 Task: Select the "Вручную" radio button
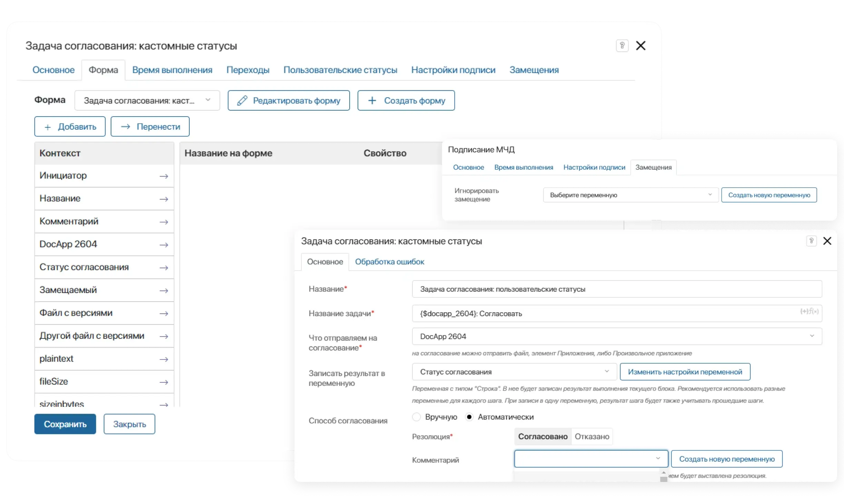pyautogui.click(x=416, y=417)
